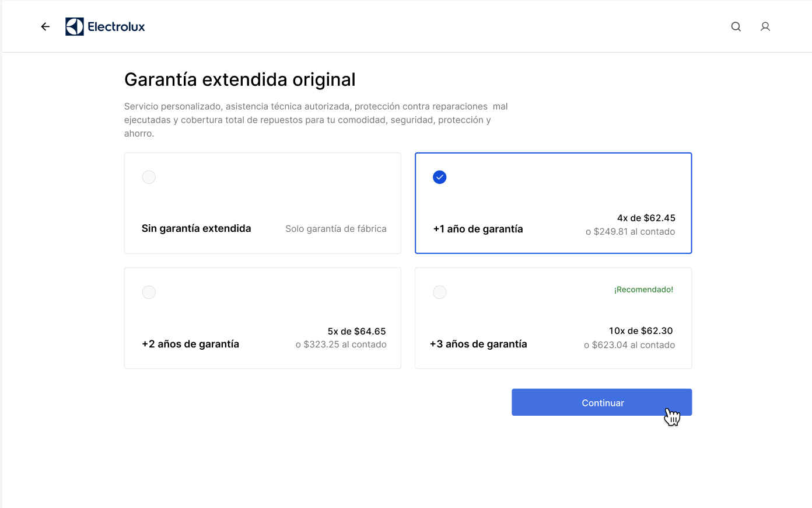Screen dimensions: 812x508
Task: Click the Electrolux logo
Action: [x=105, y=26]
